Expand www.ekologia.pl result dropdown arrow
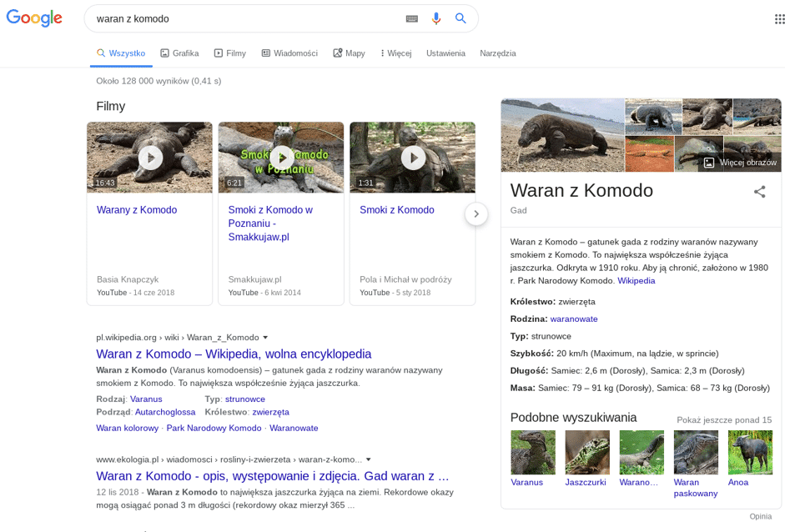The width and height of the screenshot is (785, 532). [369, 459]
